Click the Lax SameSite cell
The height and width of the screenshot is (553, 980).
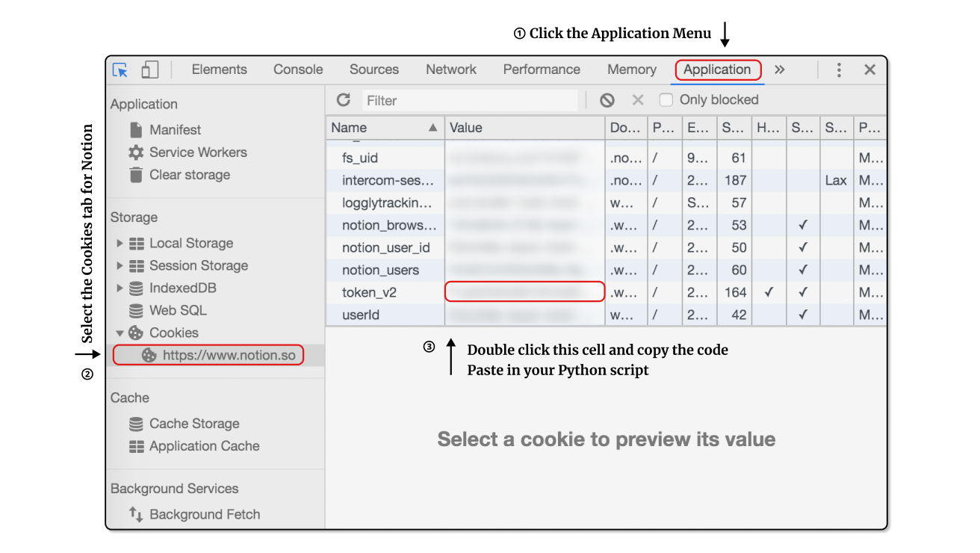pyautogui.click(x=836, y=181)
